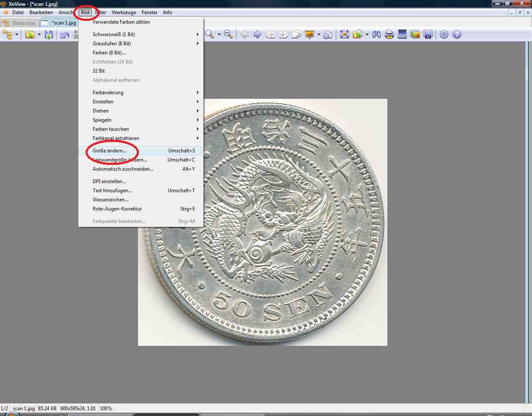
Task: Go to next image with right arrow
Action: 258,34
